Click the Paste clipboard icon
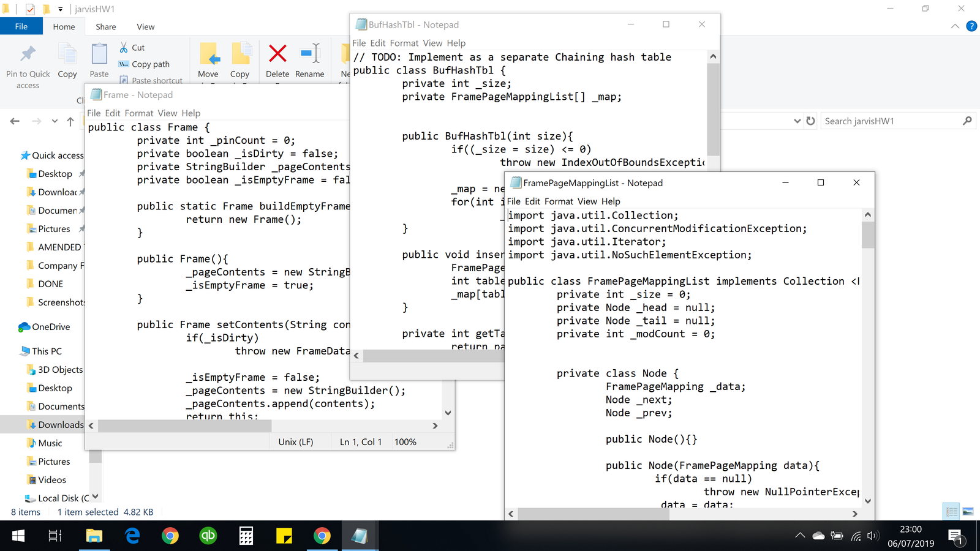The width and height of the screenshot is (980, 551). 99,54
